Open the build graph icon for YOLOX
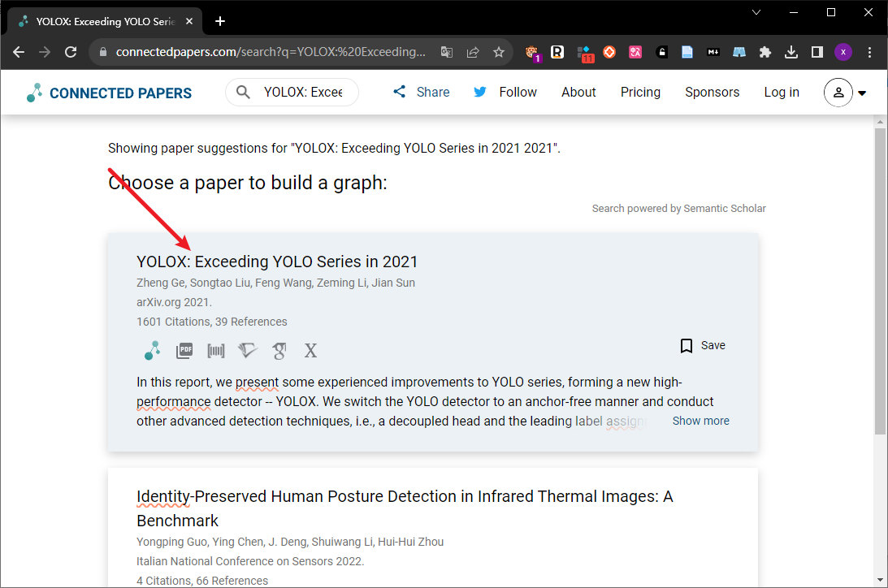This screenshot has width=888, height=588. 151,350
